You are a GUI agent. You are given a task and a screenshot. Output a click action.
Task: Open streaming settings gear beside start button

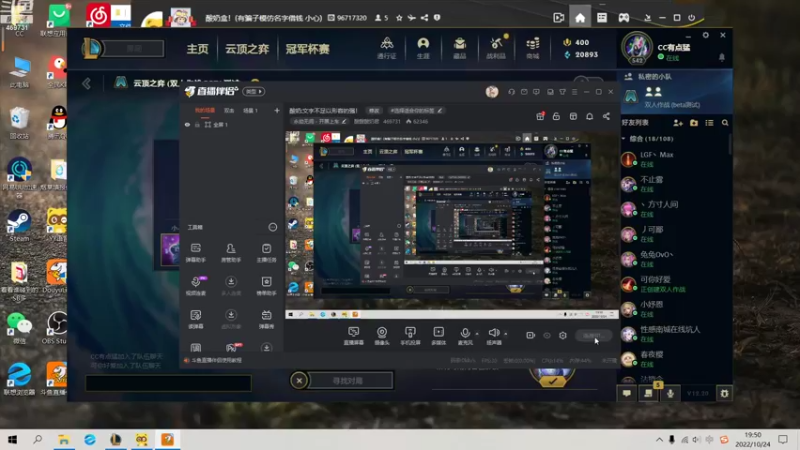coord(563,335)
